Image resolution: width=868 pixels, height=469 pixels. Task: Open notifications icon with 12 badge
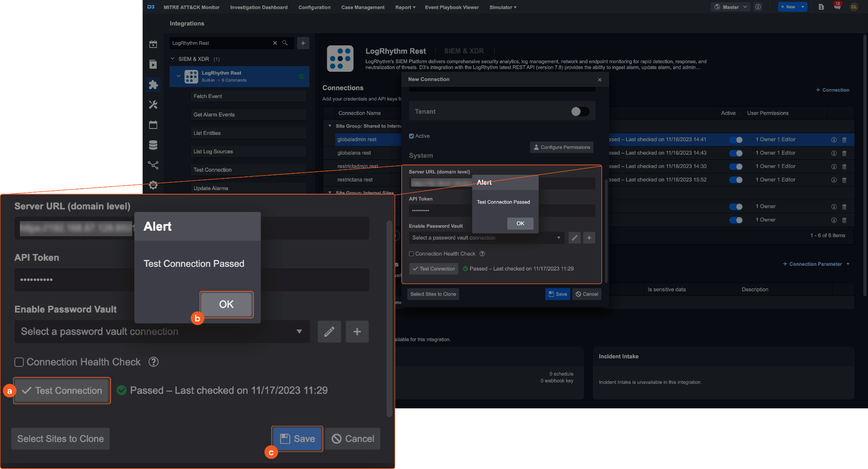(x=837, y=7)
